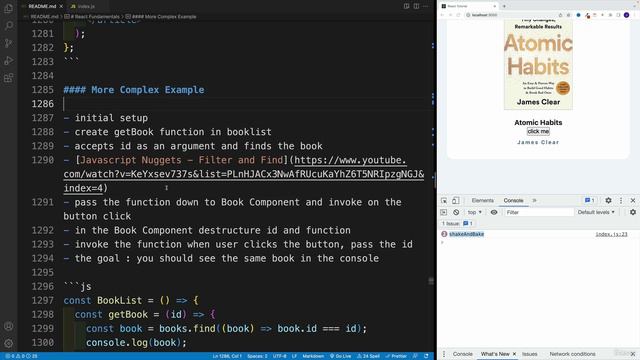Image resolution: width=640 pixels, height=360 pixels.
Task: Open LF end-of-line selector
Action: (294, 356)
